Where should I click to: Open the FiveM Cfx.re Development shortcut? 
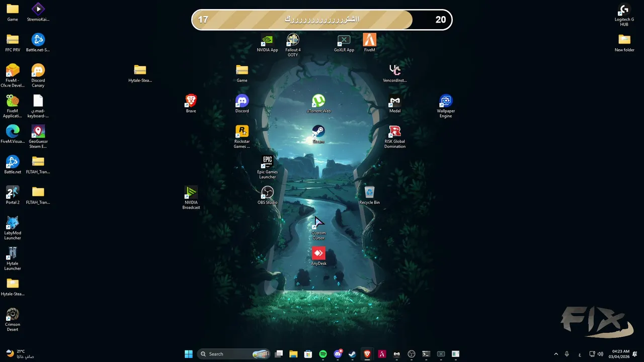(x=13, y=75)
